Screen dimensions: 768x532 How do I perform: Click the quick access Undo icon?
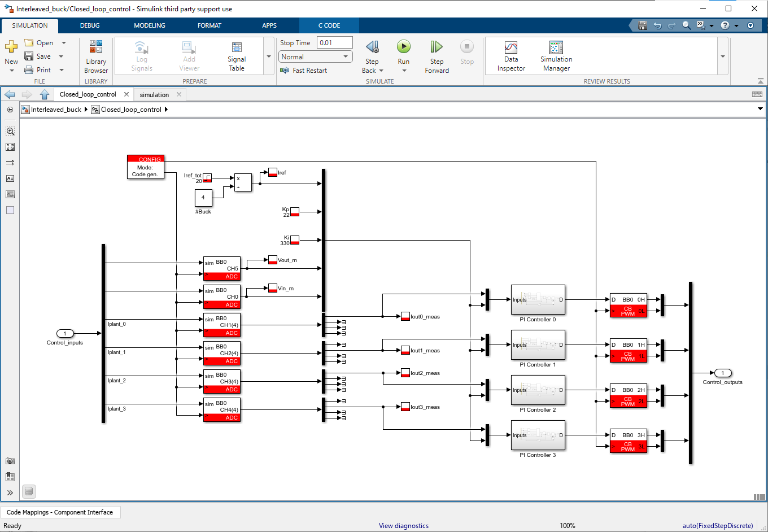point(657,25)
